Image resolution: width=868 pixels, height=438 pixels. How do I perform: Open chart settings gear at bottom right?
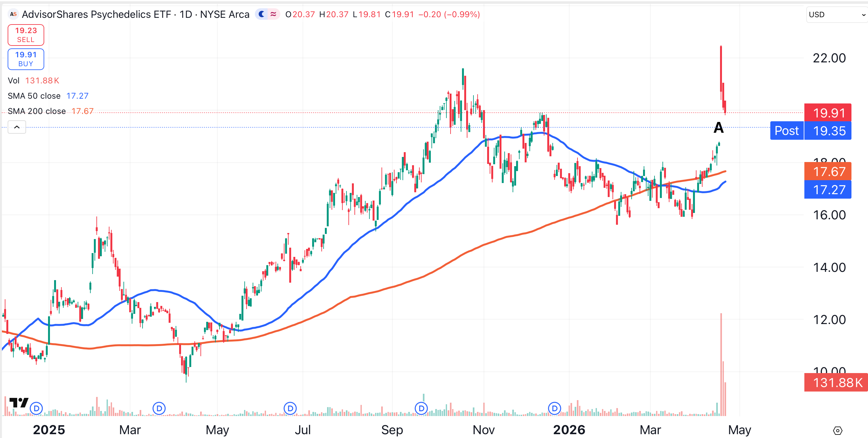[x=837, y=430]
